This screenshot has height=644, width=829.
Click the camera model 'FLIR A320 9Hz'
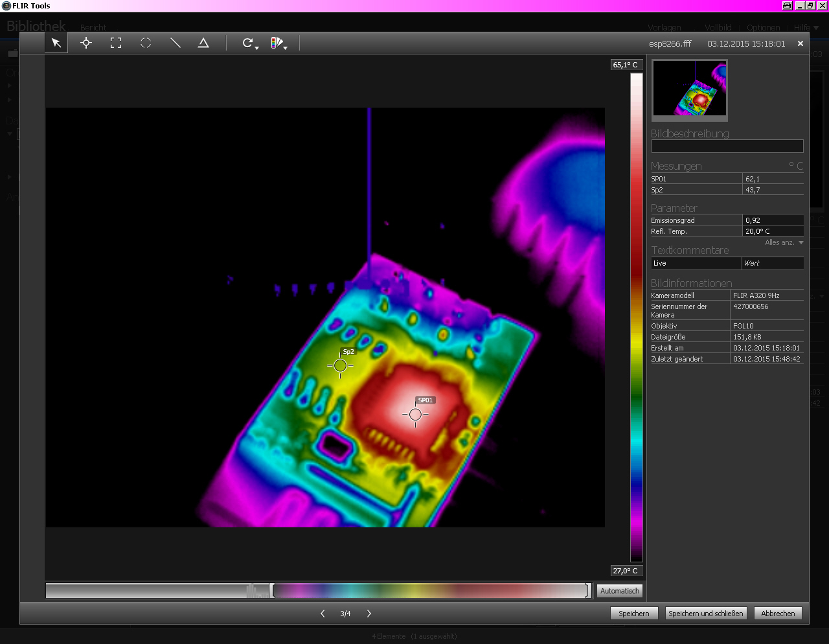tap(756, 295)
